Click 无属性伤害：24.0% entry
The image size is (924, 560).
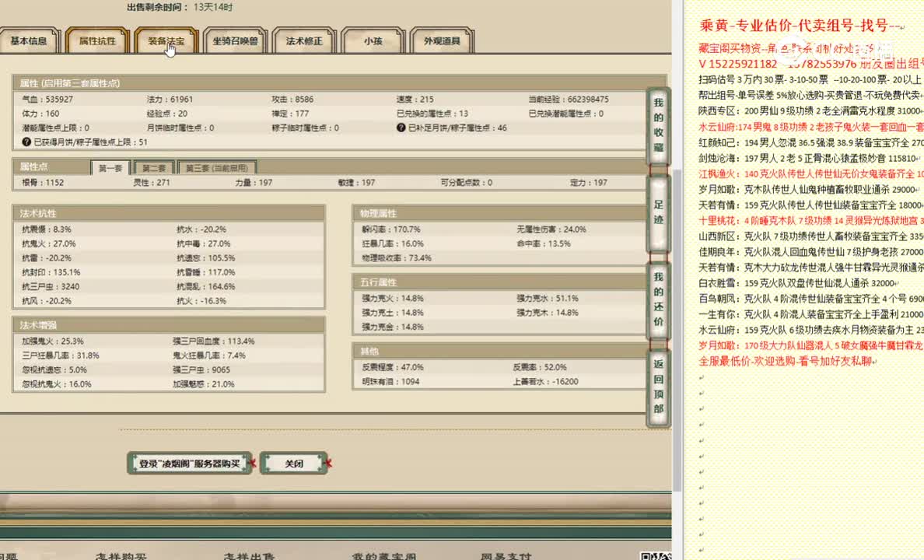pyautogui.click(x=551, y=229)
